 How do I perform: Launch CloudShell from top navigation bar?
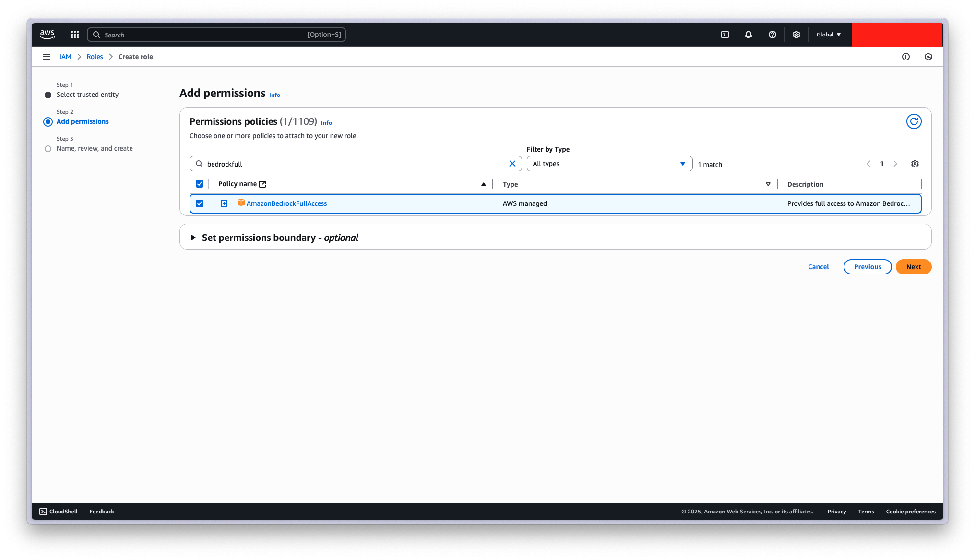click(725, 35)
